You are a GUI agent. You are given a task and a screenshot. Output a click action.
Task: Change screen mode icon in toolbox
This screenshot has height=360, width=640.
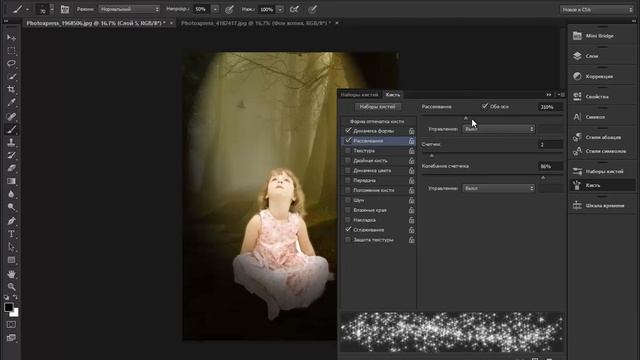(11, 338)
